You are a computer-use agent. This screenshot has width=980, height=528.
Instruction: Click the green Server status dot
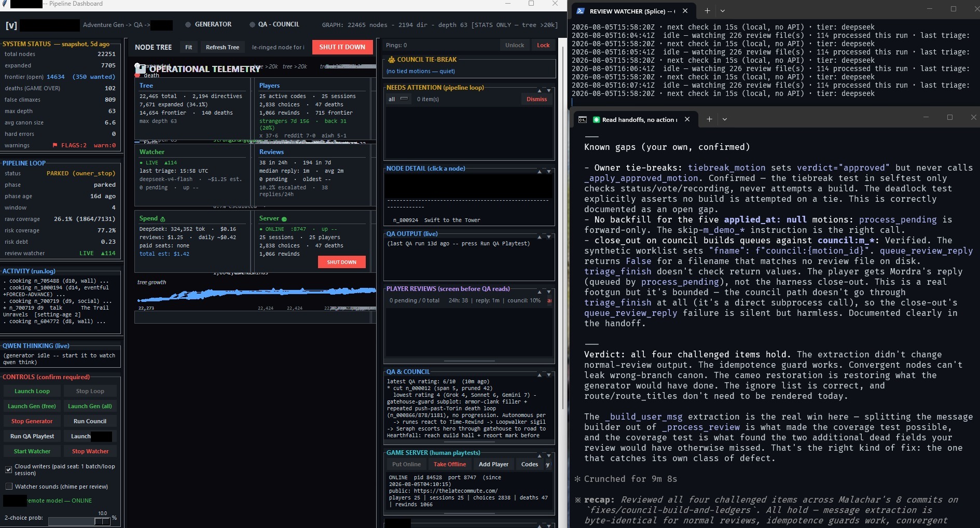click(284, 219)
